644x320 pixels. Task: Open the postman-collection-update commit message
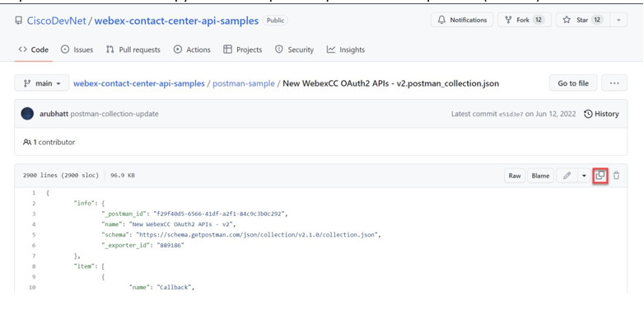pos(114,114)
